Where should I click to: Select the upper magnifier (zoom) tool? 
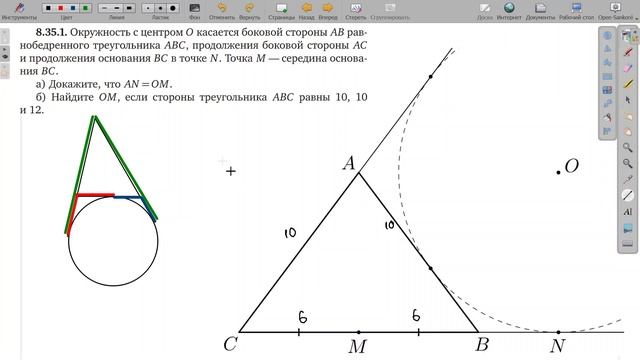click(x=628, y=147)
